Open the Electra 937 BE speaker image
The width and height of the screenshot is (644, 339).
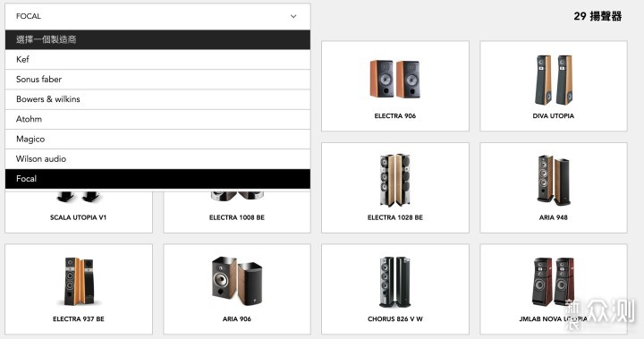pos(79,282)
